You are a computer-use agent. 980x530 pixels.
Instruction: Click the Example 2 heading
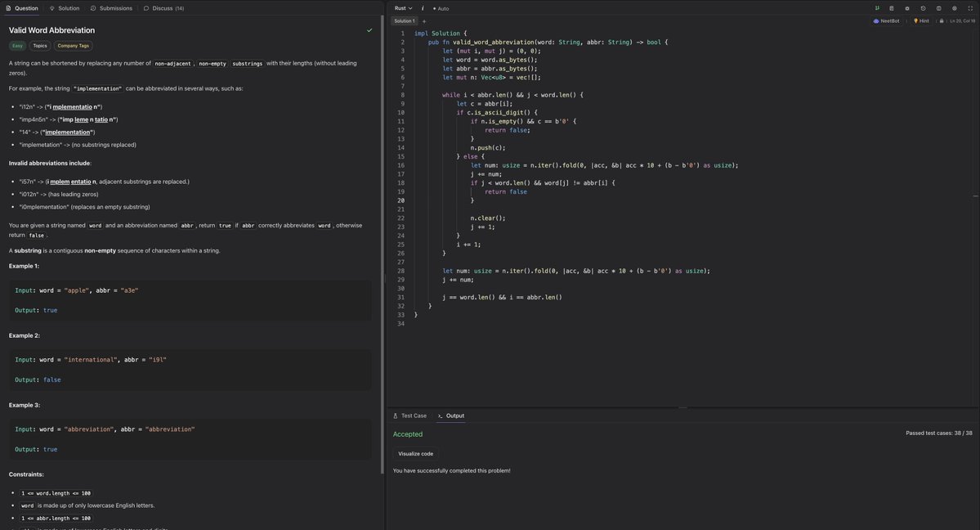pyautogui.click(x=25, y=336)
